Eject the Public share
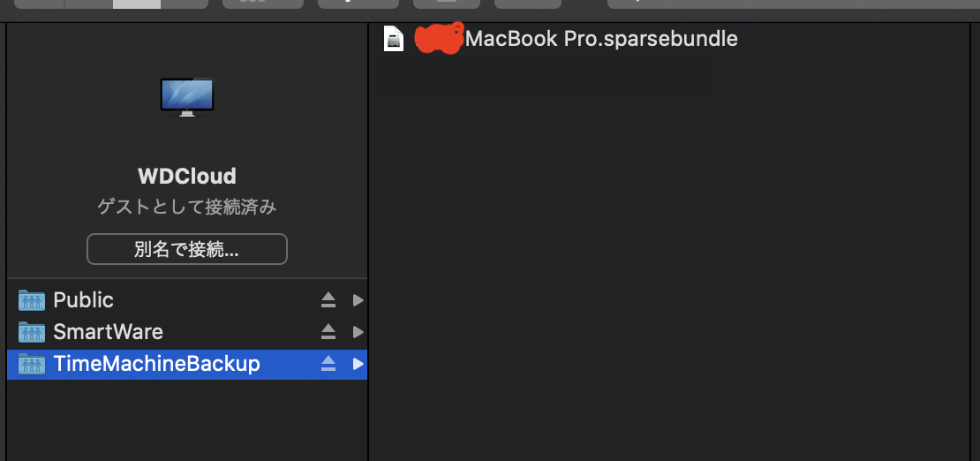980x461 pixels. click(328, 300)
